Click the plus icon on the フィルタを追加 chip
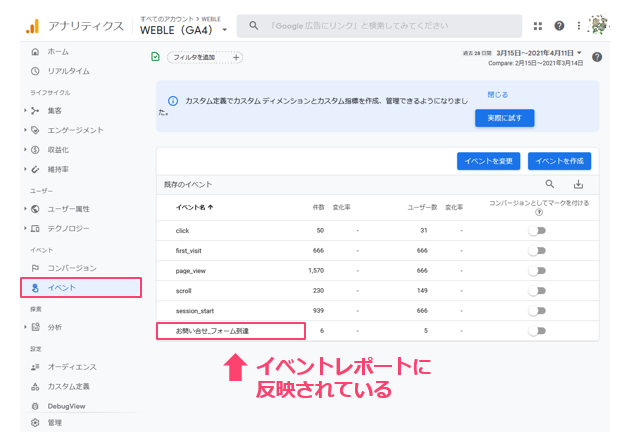The height and width of the screenshot is (438, 625). pyautogui.click(x=236, y=57)
